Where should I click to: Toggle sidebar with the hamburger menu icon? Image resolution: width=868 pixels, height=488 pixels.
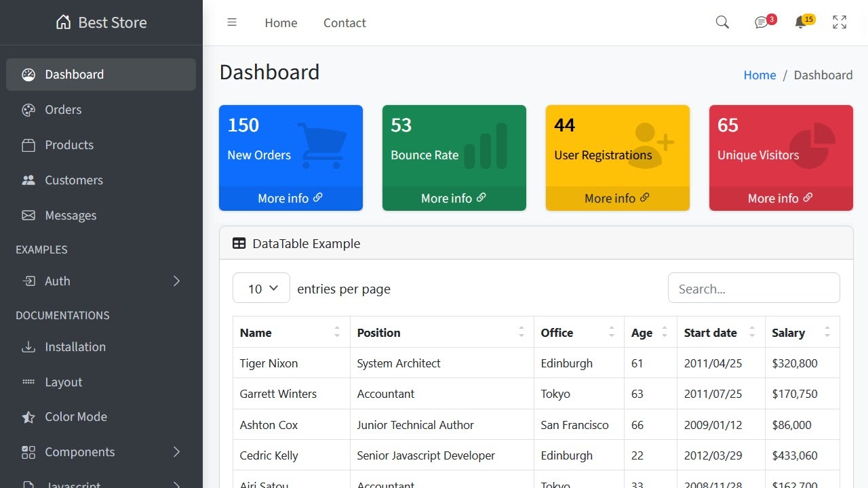[232, 22]
